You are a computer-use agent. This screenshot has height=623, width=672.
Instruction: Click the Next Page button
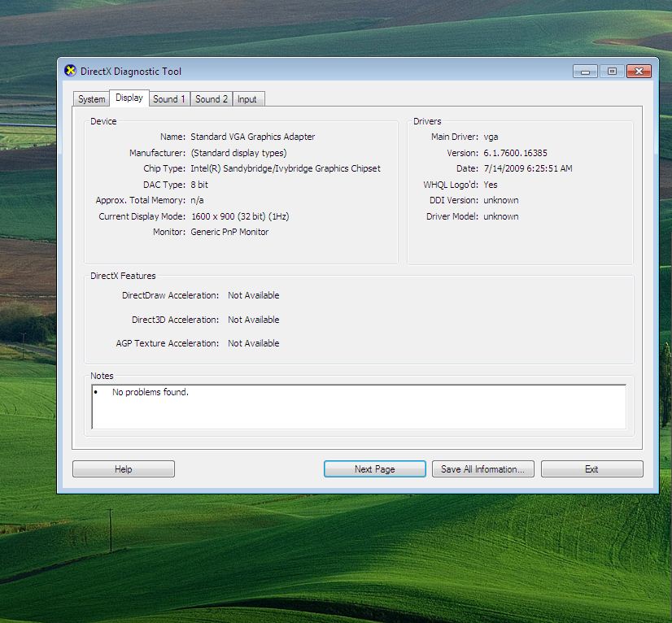[374, 468]
